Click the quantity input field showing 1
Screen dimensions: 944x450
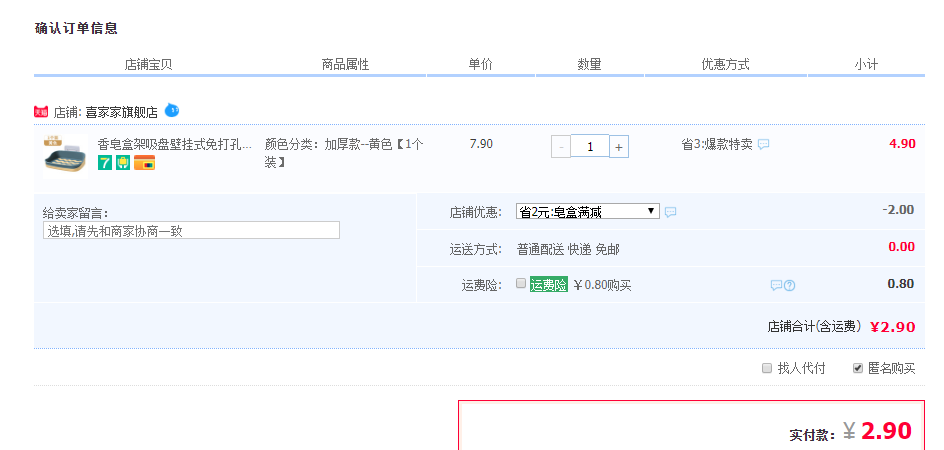tap(589, 146)
